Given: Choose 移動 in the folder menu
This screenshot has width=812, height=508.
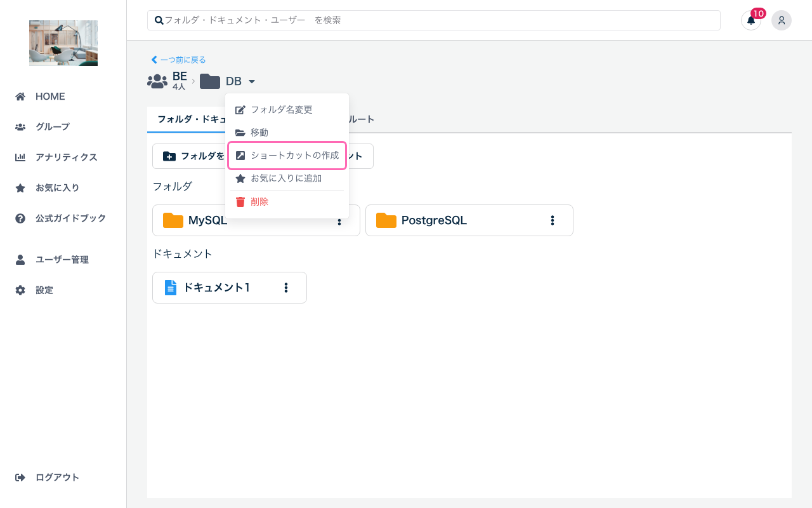Looking at the screenshot, I should (x=259, y=133).
